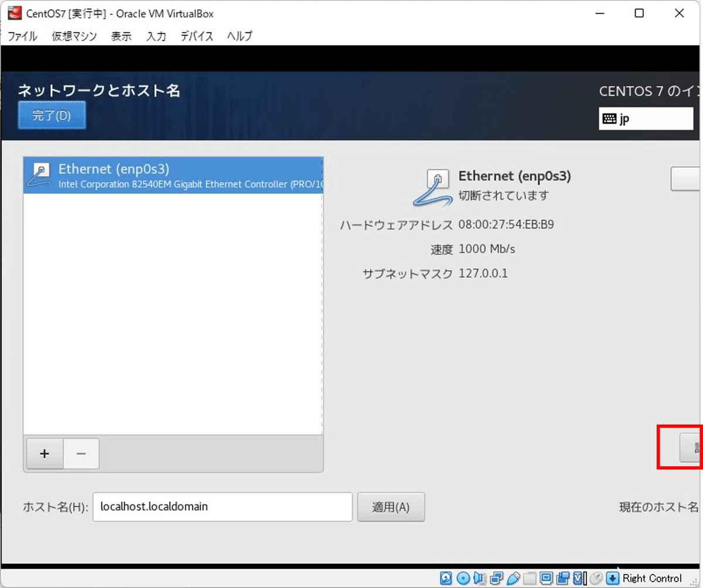Click the speed value 1000 Mb/s
This screenshot has height=588, width=703.
click(x=487, y=249)
